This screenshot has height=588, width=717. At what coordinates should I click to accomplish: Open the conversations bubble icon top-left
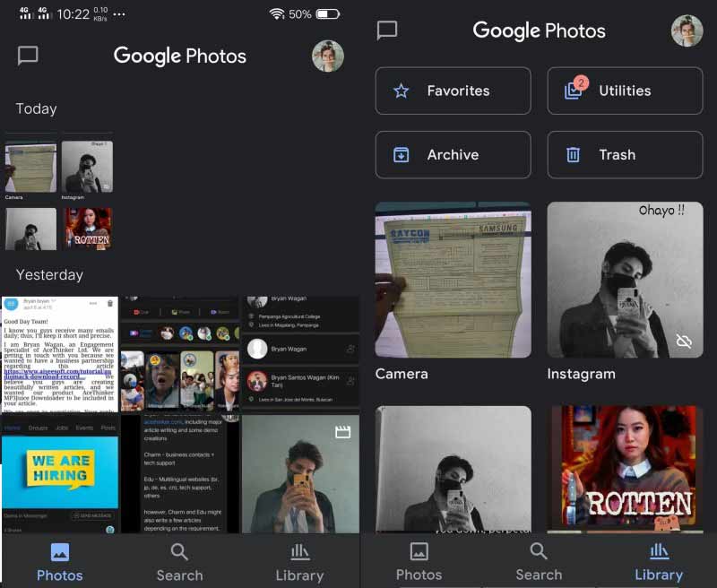click(x=27, y=56)
